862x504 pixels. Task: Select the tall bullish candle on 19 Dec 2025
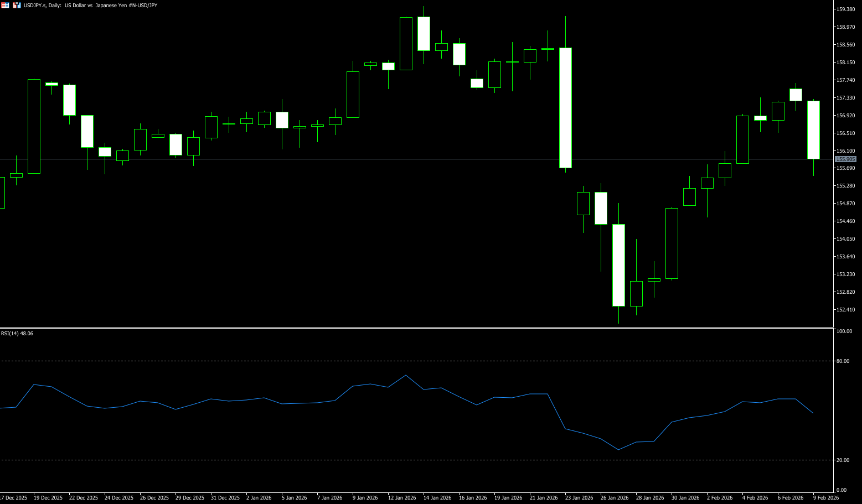click(x=34, y=126)
